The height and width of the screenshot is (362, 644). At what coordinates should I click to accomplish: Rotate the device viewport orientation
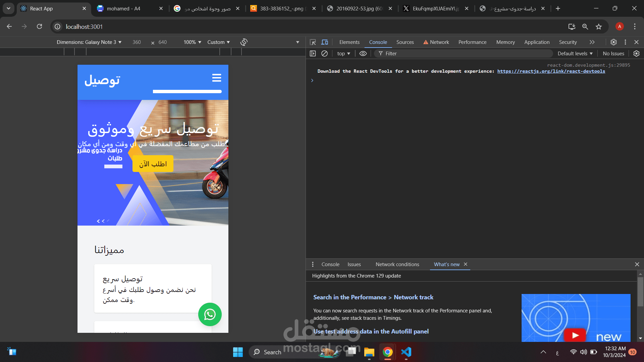point(244,42)
